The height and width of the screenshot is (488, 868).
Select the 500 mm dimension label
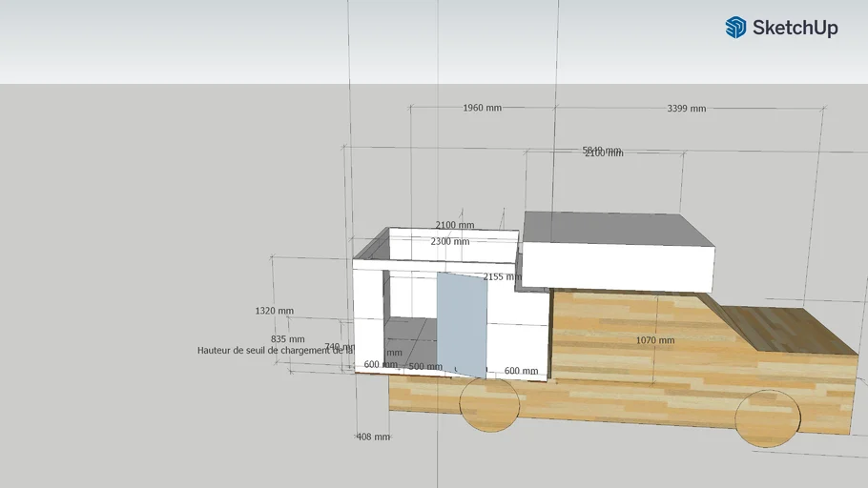click(425, 366)
